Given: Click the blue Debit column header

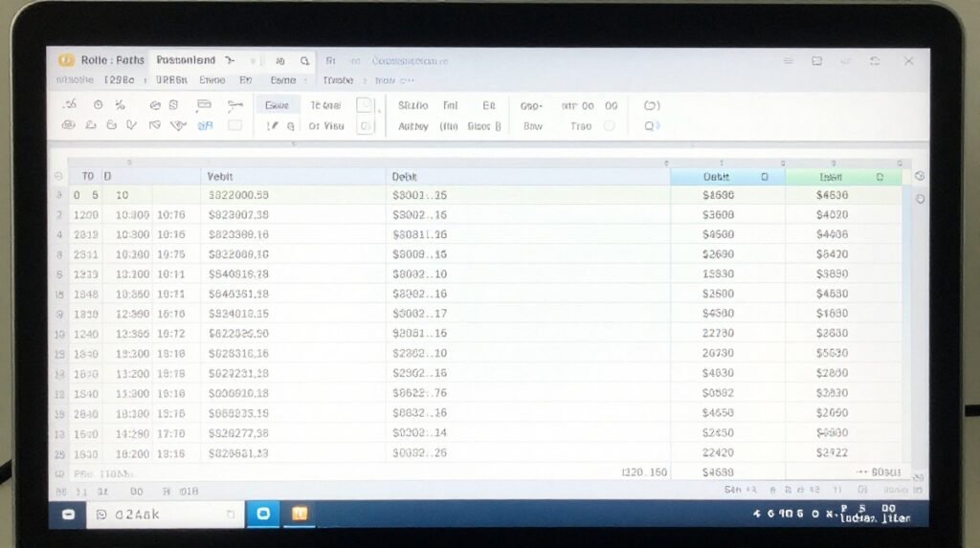Looking at the screenshot, I should pyautogui.click(x=727, y=177).
